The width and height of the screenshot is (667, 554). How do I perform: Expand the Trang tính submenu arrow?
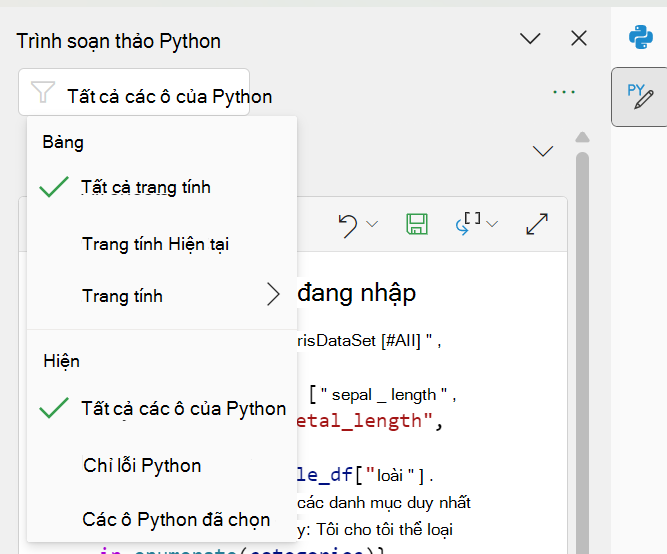(273, 294)
